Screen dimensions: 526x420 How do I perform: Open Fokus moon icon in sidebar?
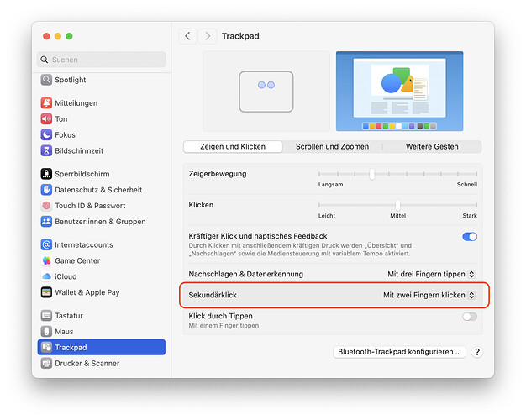pyautogui.click(x=47, y=134)
